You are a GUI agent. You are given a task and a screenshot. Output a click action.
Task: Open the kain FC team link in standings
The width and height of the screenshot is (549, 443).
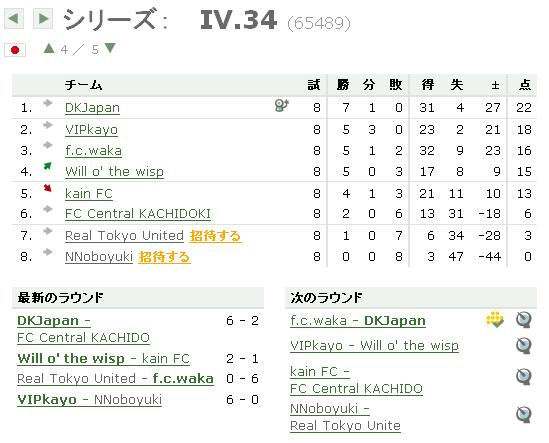pyautogui.click(x=89, y=194)
